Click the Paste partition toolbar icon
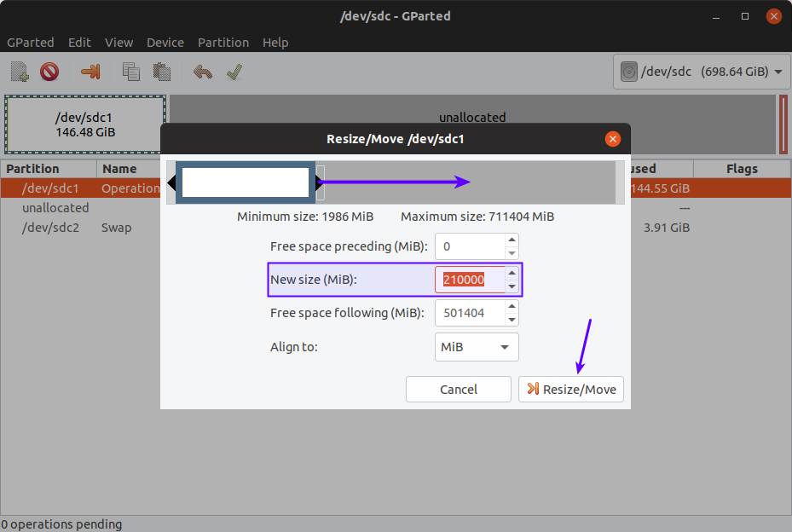 [x=162, y=72]
